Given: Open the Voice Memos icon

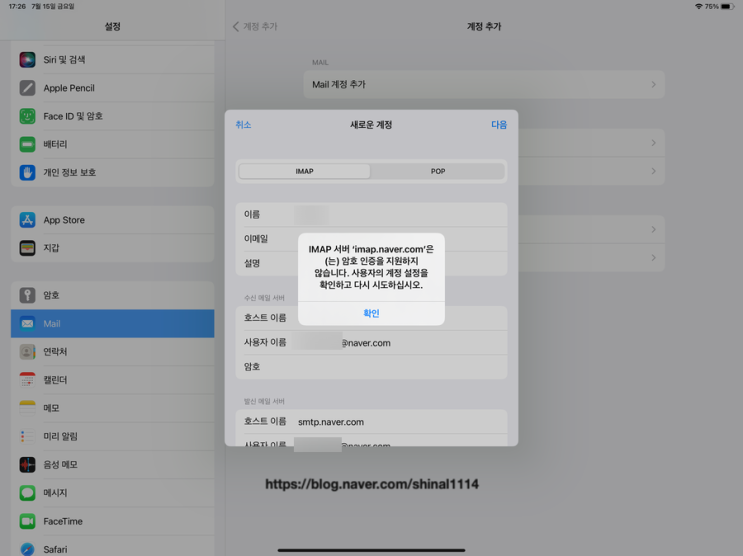Looking at the screenshot, I should (27, 465).
